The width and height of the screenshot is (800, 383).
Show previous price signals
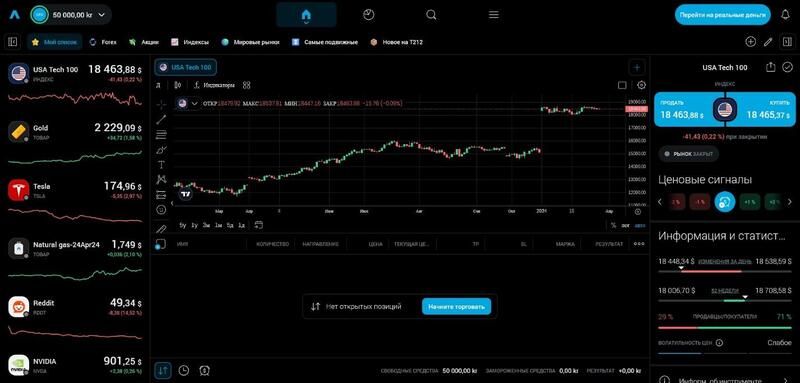[660, 202]
